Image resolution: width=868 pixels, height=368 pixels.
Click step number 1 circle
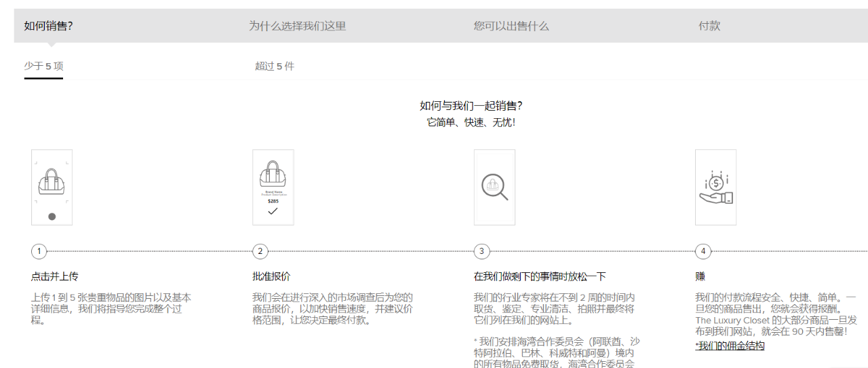point(39,251)
